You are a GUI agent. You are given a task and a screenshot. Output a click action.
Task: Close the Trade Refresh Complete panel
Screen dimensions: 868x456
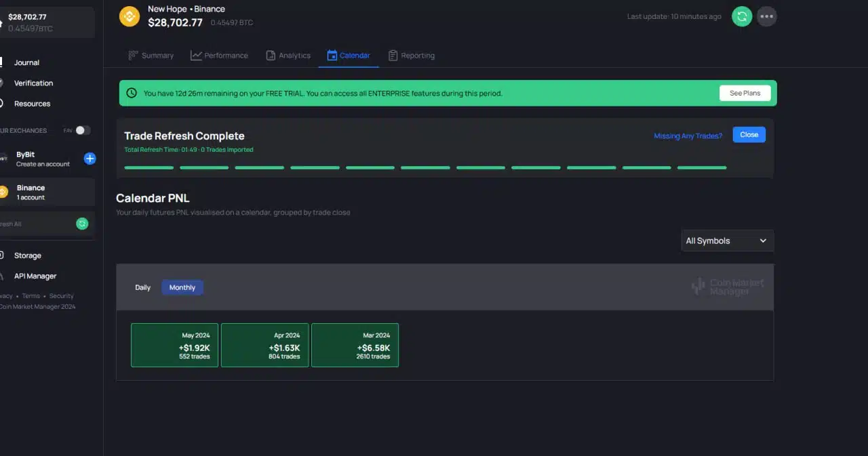point(749,135)
